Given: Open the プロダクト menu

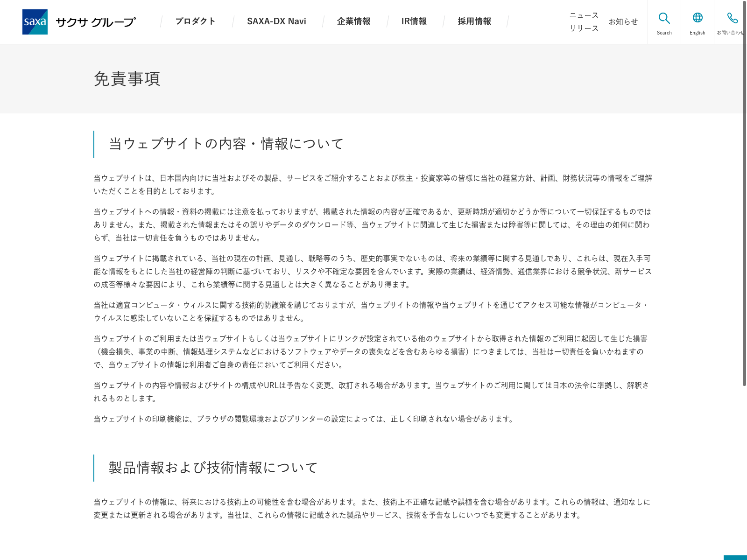Looking at the screenshot, I should coord(195,21).
